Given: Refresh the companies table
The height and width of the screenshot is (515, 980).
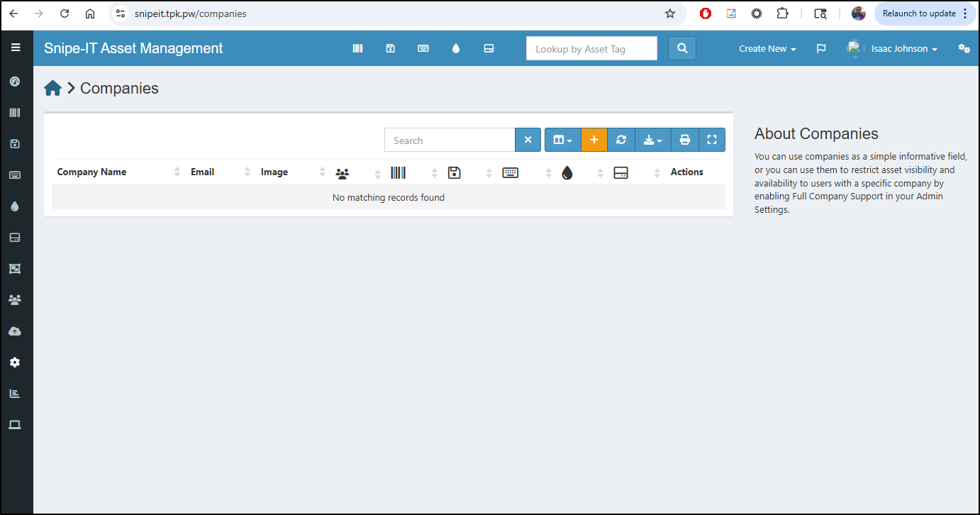Looking at the screenshot, I should pyautogui.click(x=621, y=140).
